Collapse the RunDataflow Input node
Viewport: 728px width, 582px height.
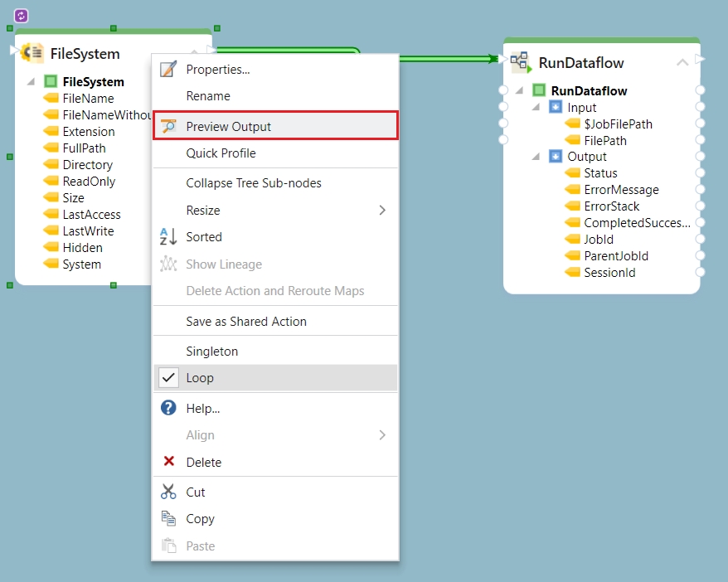coord(536,108)
